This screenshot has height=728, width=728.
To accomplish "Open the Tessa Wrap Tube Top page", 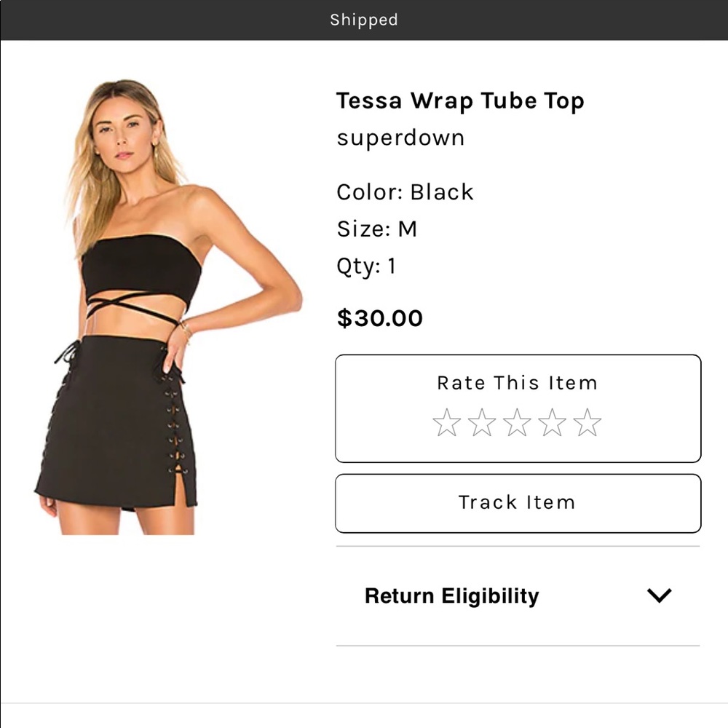I will (459, 101).
